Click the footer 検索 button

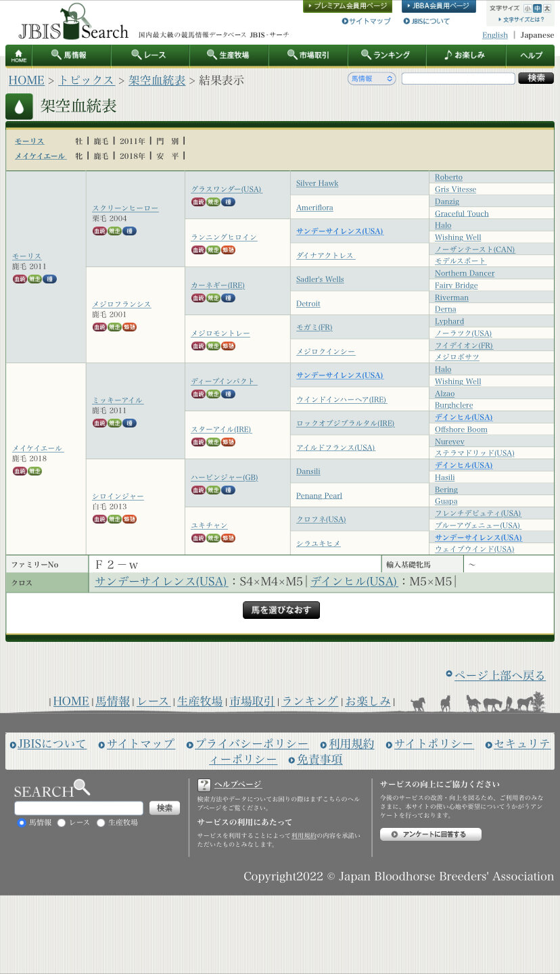point(164,808)
